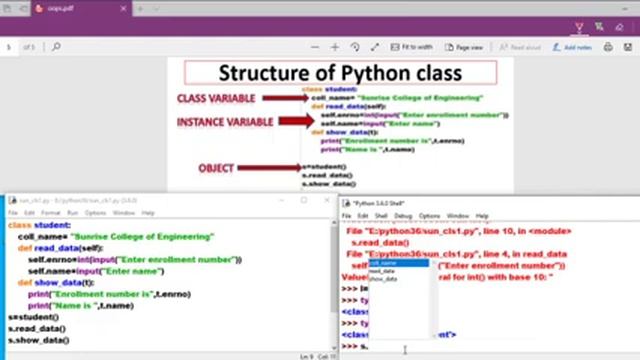Open a new tab with plus icon
Screen dimensions: 640x360
pos(140,9)
